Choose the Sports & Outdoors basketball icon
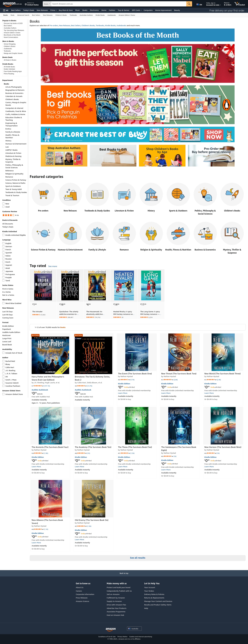Image resolution: width=248 pixels, height=644 pixels. tap(178, 194)
